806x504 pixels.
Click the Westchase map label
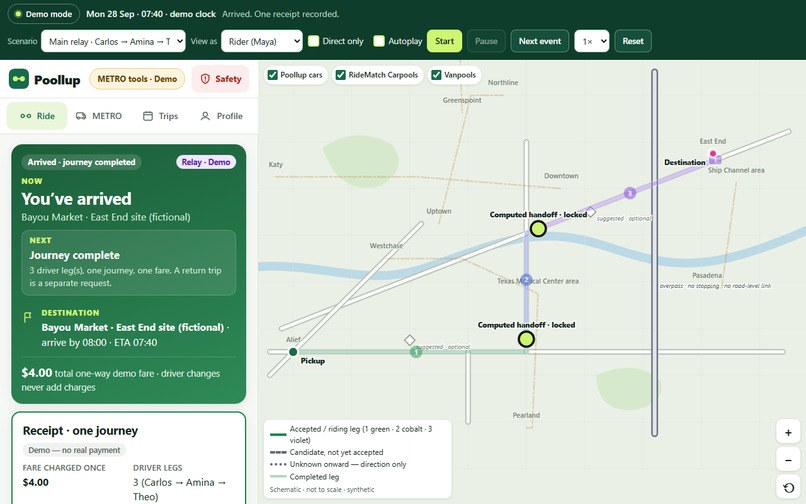point(386,246)
